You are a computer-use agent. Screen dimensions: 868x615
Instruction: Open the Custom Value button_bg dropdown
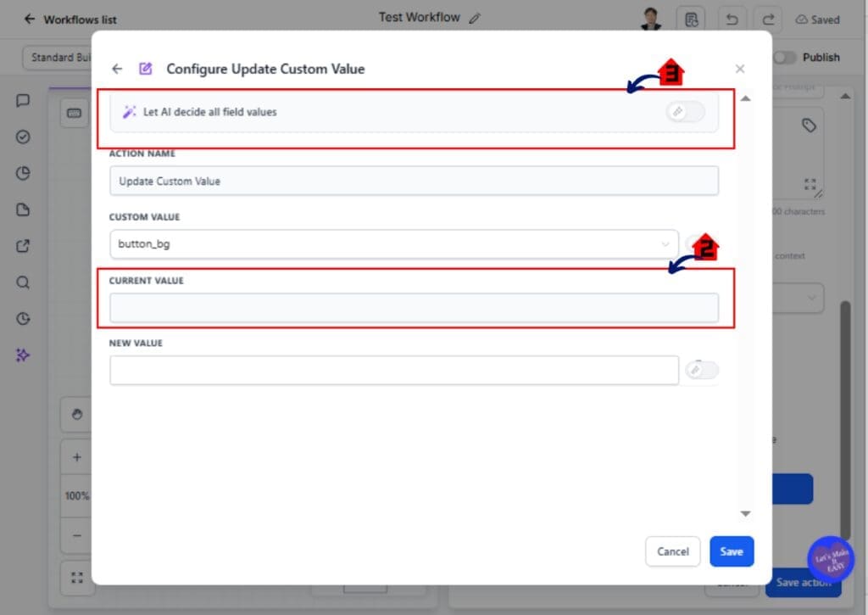[x=394, y=243]
